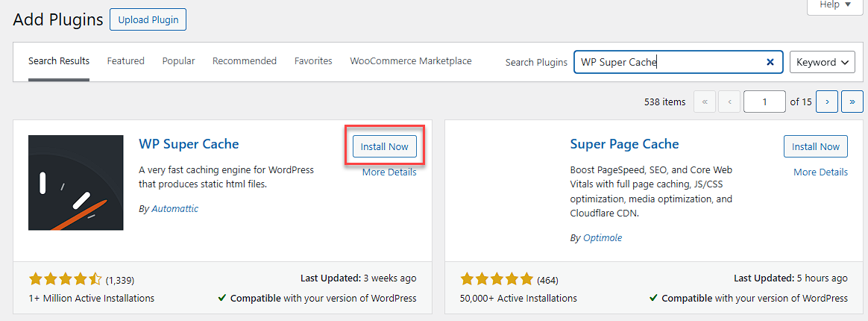Open the Automattic author link

[x=174, y=209]
